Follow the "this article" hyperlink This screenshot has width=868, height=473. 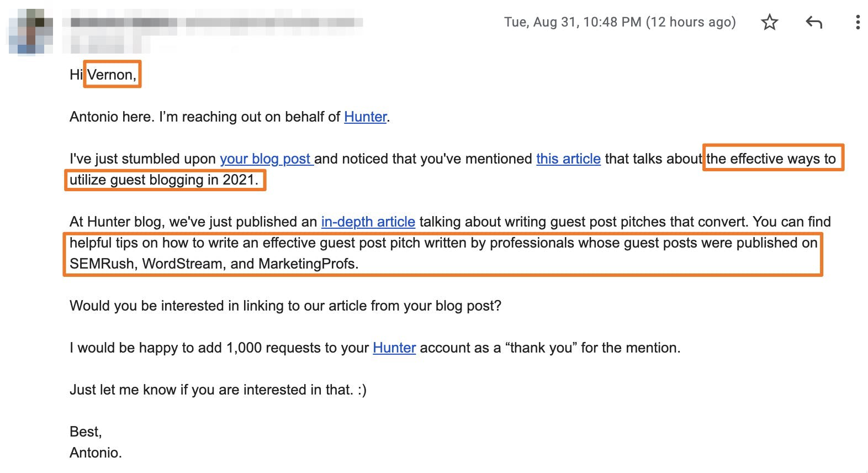(568, 159)
